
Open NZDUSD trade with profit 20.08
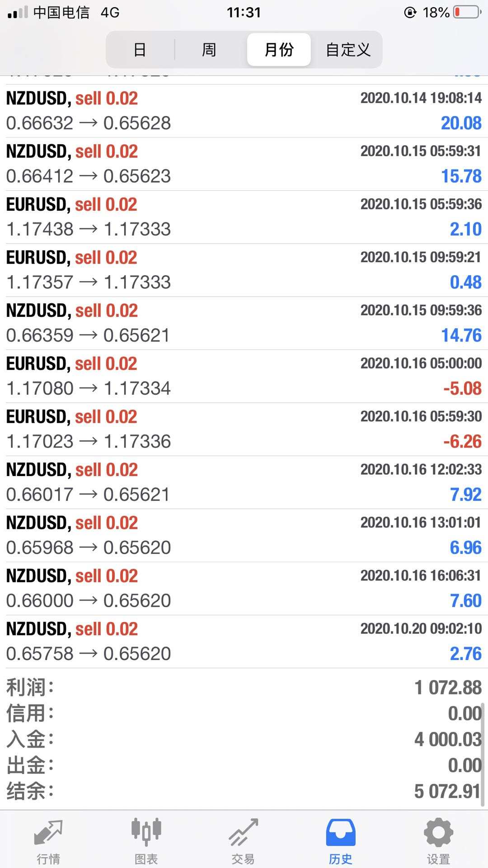[x=244, y=111]
